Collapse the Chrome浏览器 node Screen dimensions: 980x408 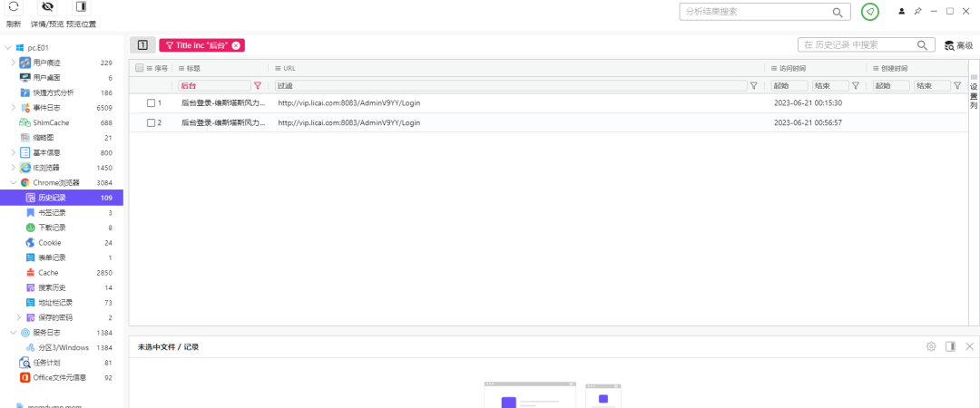(x=14, y=182)
